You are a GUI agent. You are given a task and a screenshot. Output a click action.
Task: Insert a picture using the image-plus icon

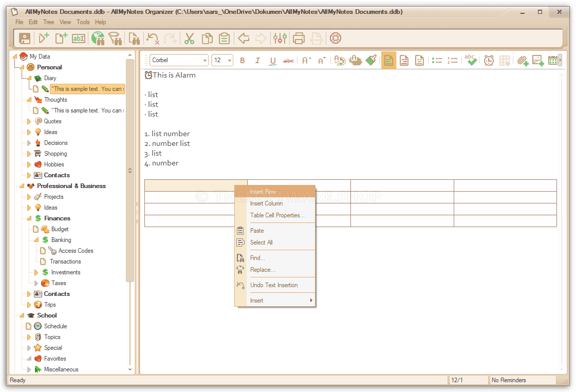pos(538,60)
